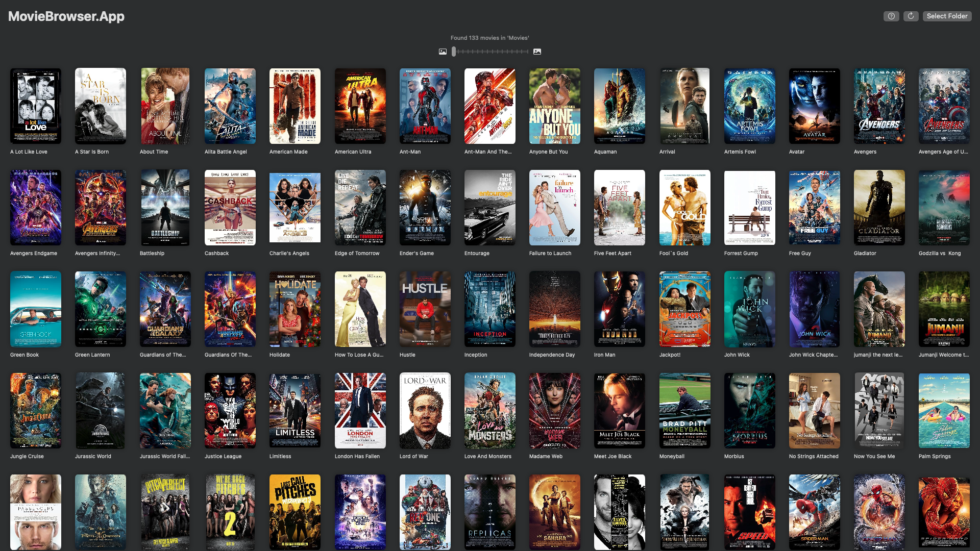Select the Now You See Me poster
This screenshot has width=980, height=551.
[879, 411]
